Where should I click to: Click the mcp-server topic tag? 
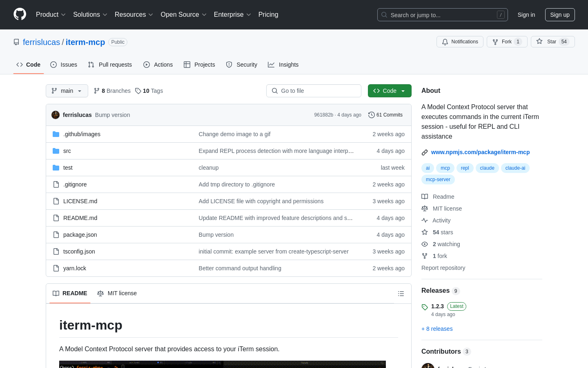tap(438, 180)
